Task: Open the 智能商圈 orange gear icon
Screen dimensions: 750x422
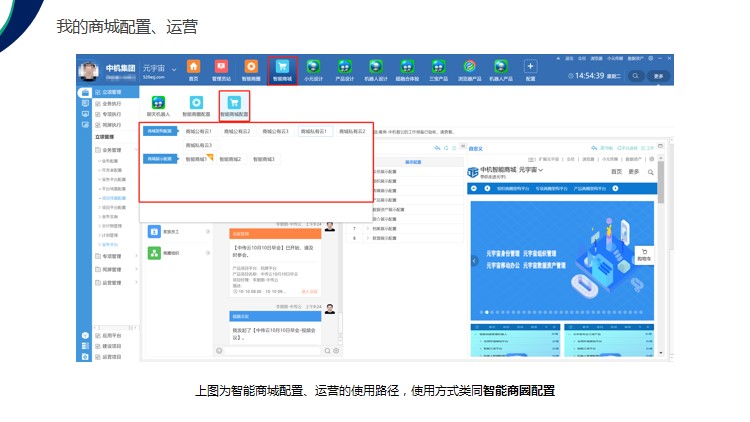Action: (x=251, y=67)
